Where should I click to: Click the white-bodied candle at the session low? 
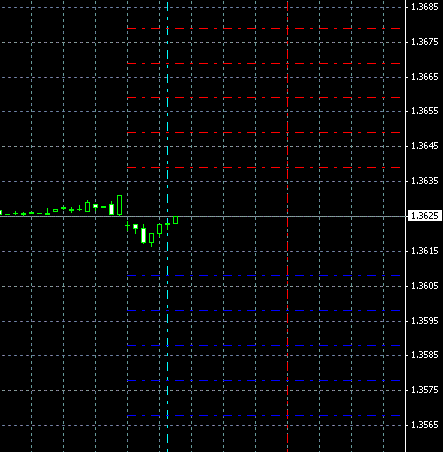(x=144, y=235)
